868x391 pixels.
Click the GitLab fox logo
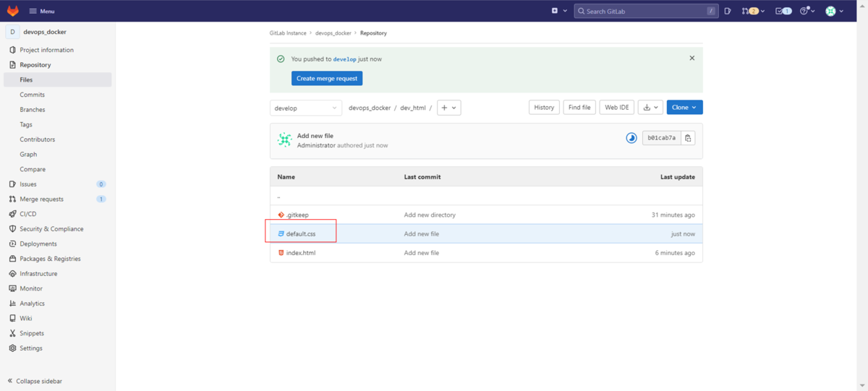pyautogui.click(x=13, y=11)
